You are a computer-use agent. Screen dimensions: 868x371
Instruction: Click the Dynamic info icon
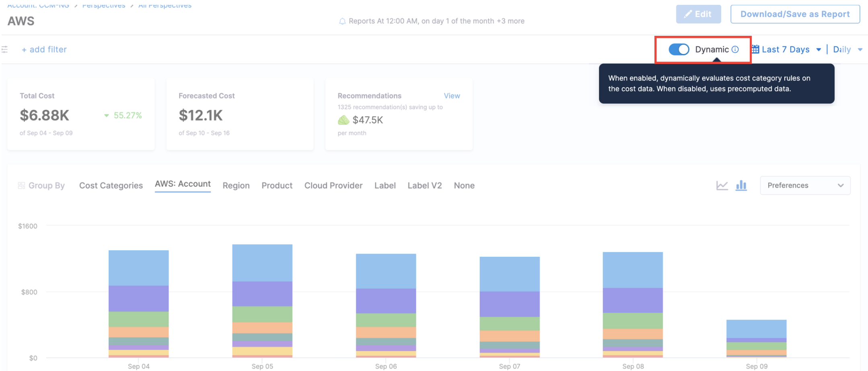pos(735,49)
